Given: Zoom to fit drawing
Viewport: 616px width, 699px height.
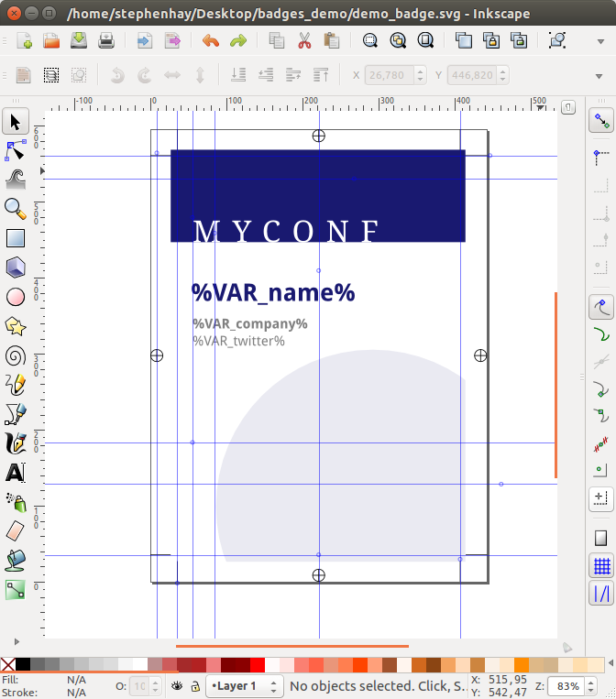Looking at the screenshot, I should [398, 40].
